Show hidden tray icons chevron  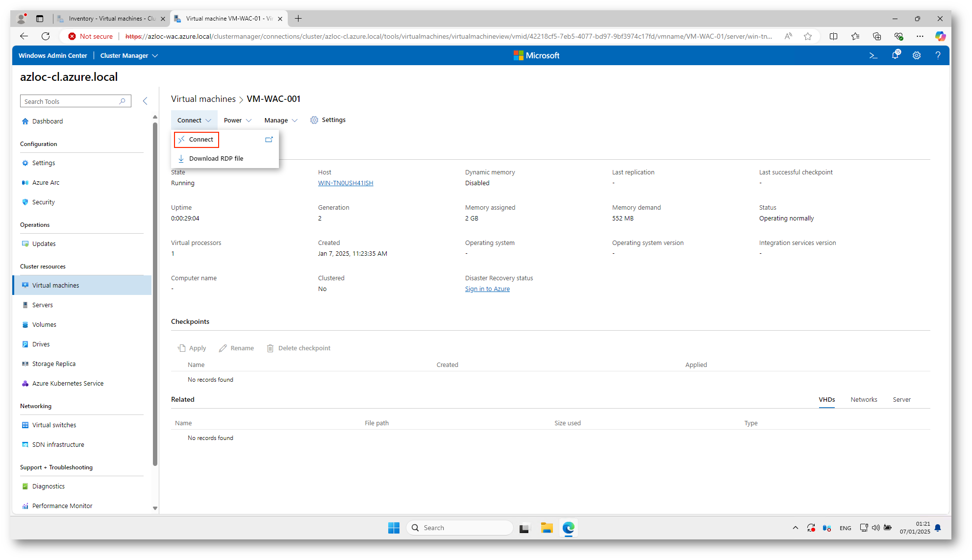pyautogui.click(x=795, y=528)
